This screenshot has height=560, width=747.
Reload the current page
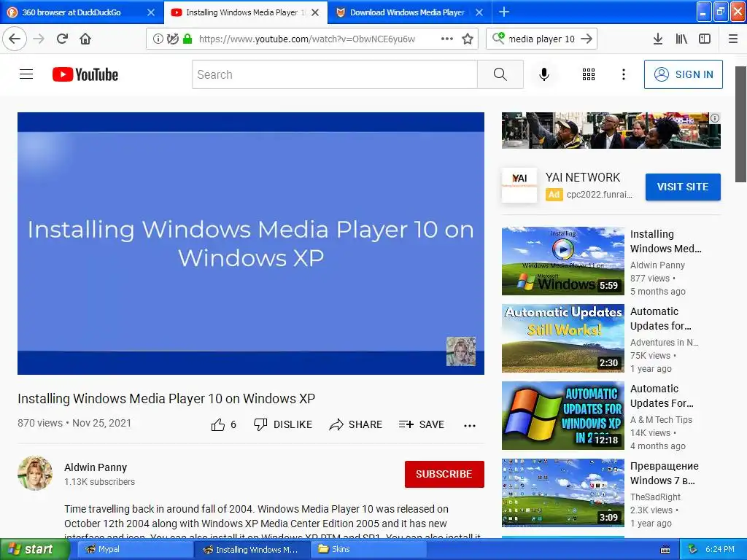point(62,39)
